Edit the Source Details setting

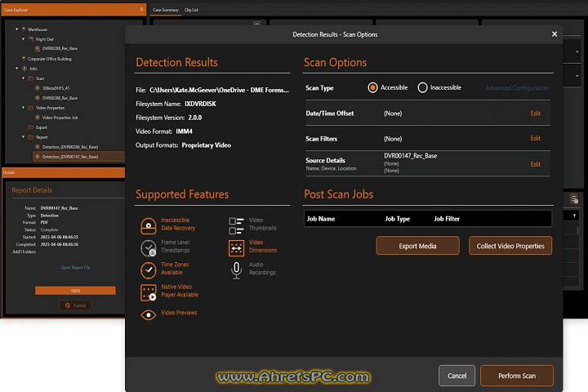tap(536, 164)
